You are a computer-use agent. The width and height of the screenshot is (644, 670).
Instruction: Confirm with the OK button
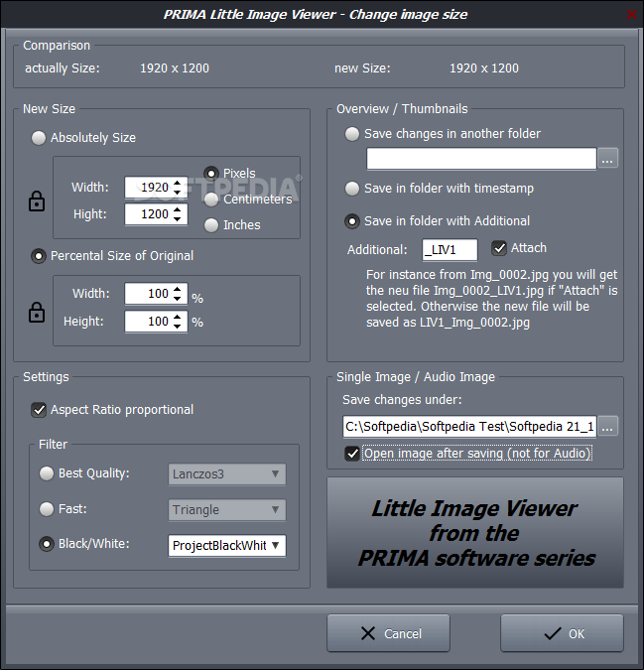[x=562, y=633]
